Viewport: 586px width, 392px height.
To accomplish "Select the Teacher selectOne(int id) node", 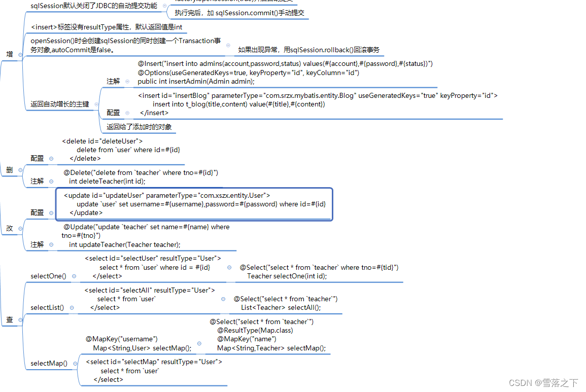I will [319, 272].
